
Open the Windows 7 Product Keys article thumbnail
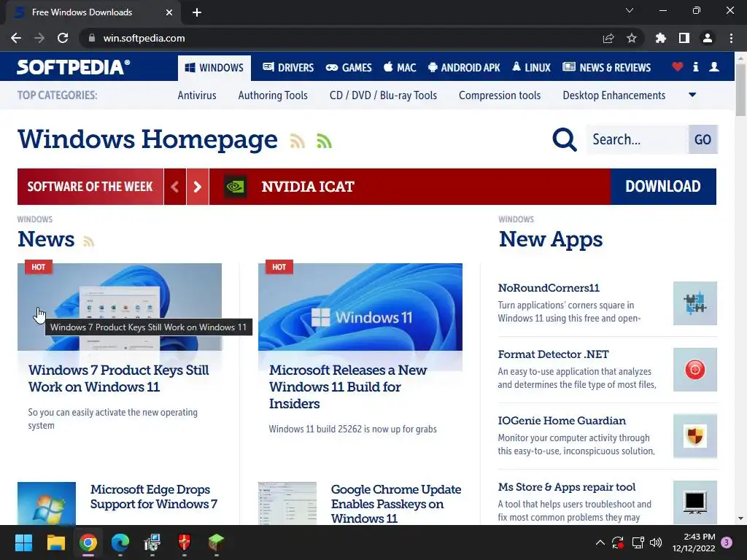click(119, 307)
